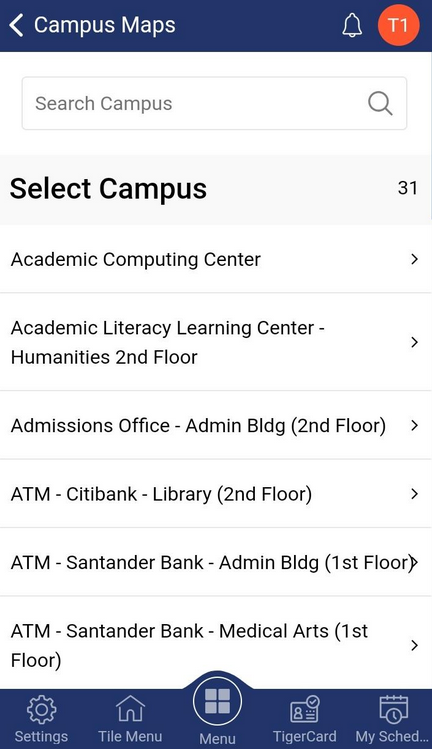Tap the Campus Maps header title

105,25
